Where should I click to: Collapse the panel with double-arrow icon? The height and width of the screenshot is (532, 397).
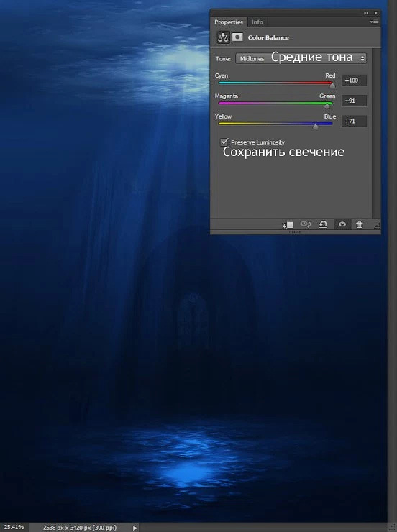click(x=366, y=13)
